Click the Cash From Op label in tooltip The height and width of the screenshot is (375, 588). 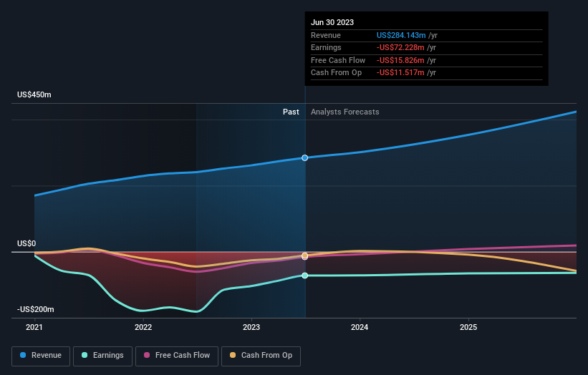click(x=337, y=73)
